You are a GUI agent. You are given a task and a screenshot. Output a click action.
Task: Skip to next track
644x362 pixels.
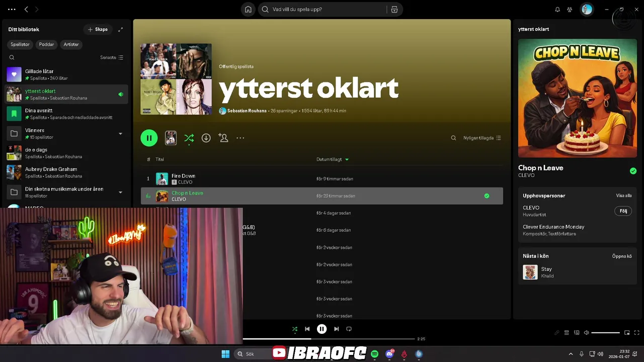click(336, 329)
